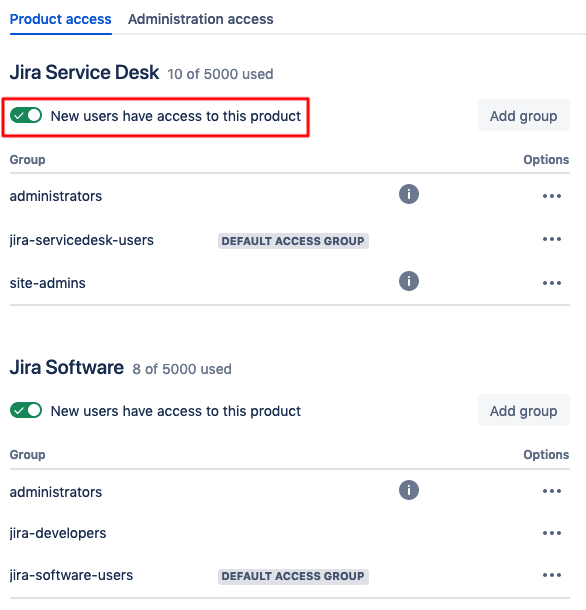586x610 pixels.
Task: Click the jira-developers group name
Action: (58, 533)
